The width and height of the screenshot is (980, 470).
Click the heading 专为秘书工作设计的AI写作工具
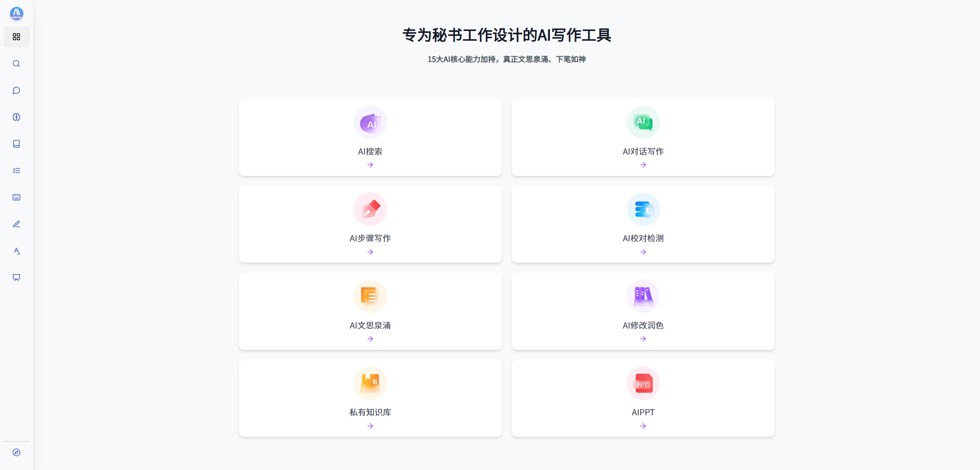click(x=507, y=35)
